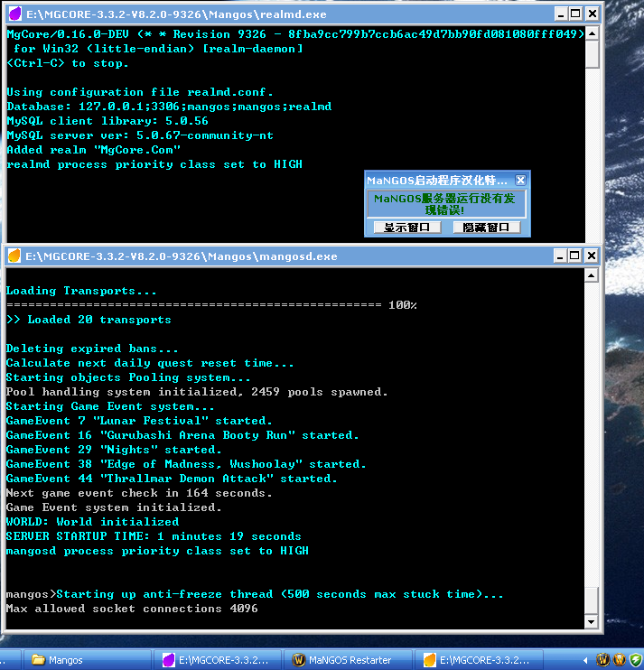Click the 100% loading progress bar line
The width and height of the screenshot is (644, 670).
click(x=211, y=305)
